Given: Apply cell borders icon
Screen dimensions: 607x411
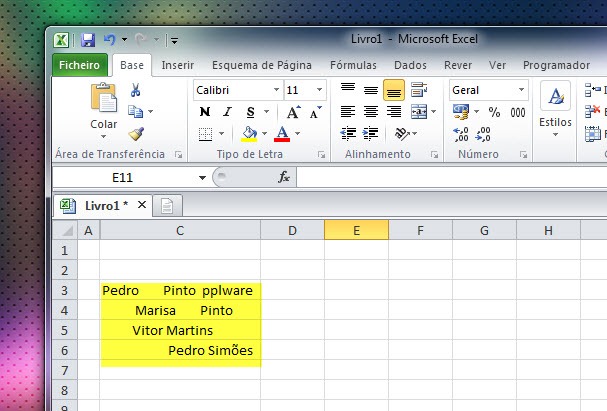Looking at the screenshot, I should click(x=205, y=134).
